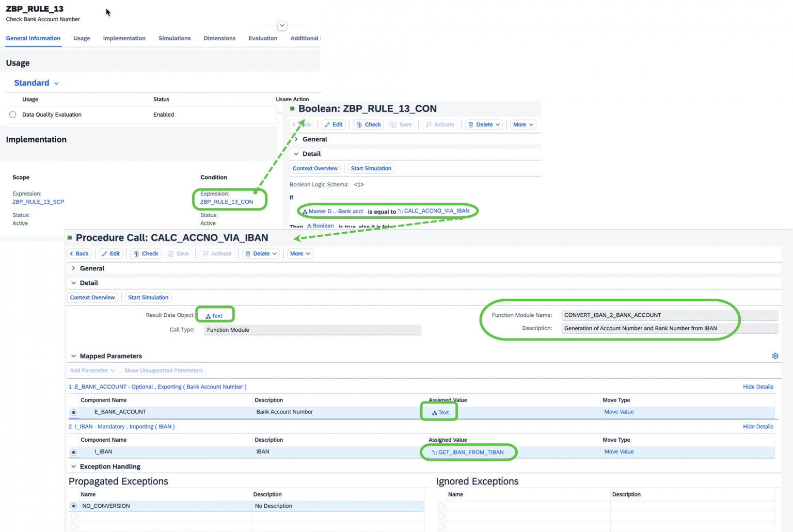
Task: Select the Data Quality Evaluation radio button
Action: pyautogui.click(x=12, y=115)
